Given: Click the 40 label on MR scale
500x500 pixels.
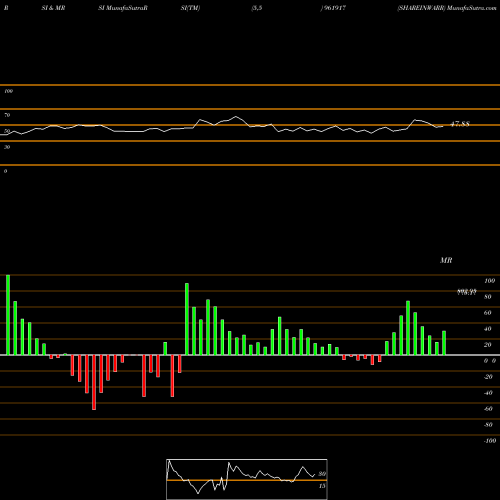Looking at the screenshot, I should 488,329.
